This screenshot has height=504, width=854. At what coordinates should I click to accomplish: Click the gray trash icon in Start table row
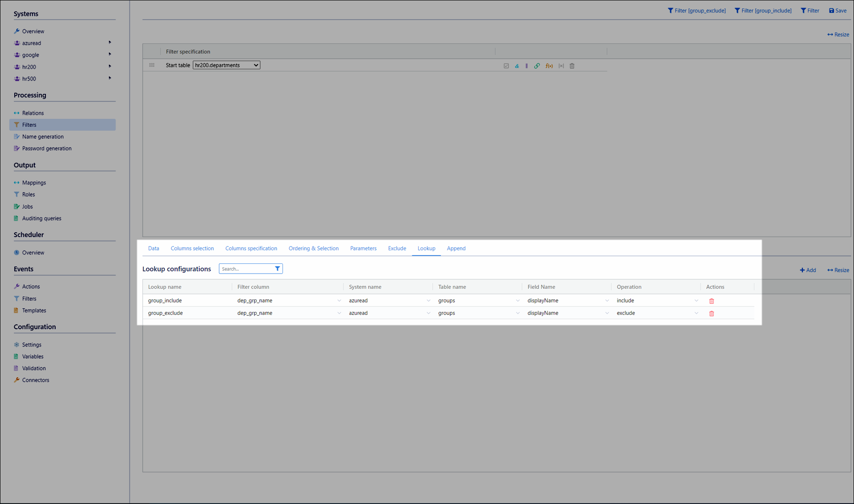coord(572,66)
